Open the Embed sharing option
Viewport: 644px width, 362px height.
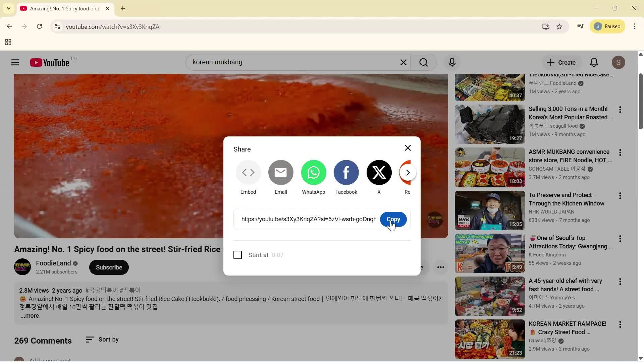[248, 172]
